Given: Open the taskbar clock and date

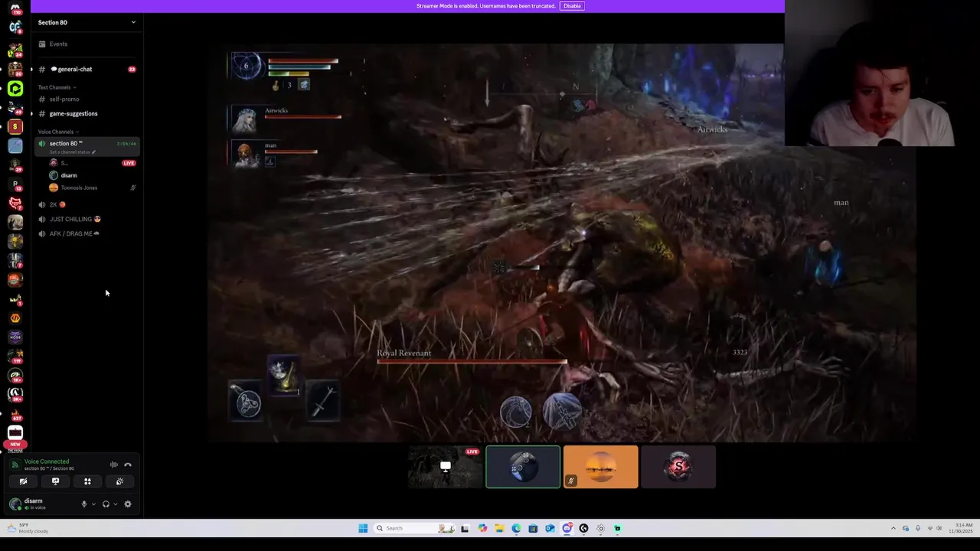Looking at the screenshot, I should [x=960, y=528].
